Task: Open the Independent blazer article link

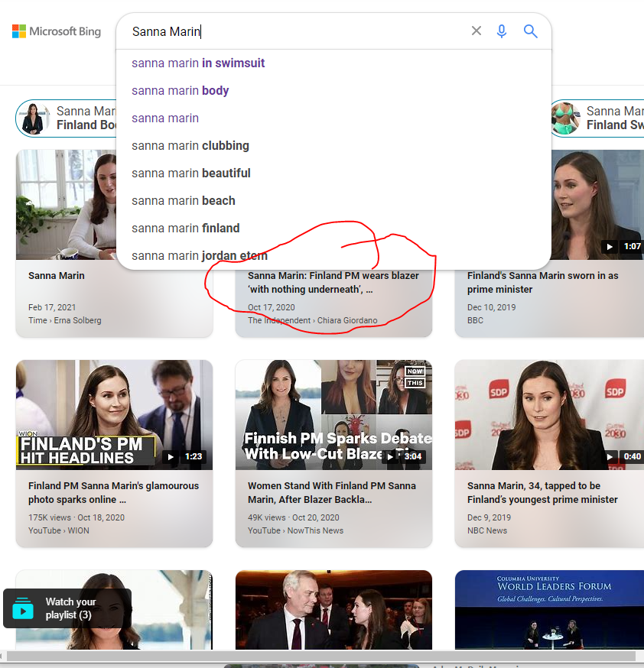Action: 333,283
